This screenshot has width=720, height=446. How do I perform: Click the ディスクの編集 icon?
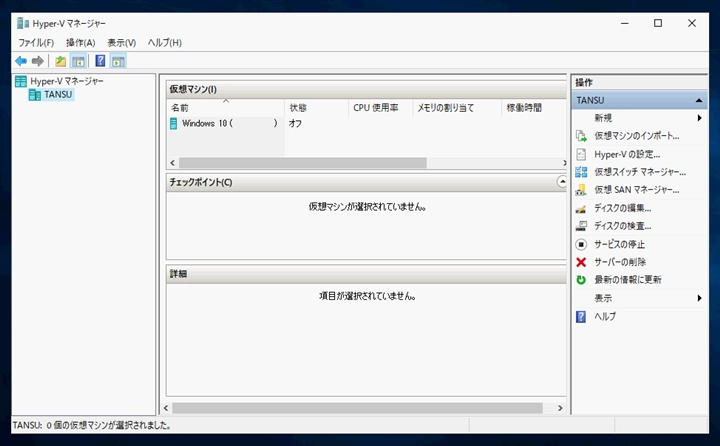pyautogui.click(x=581, y=209)
